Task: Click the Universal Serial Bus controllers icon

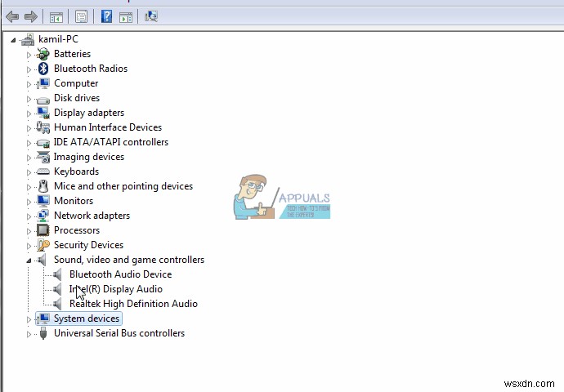Action: tap(43, 333)
